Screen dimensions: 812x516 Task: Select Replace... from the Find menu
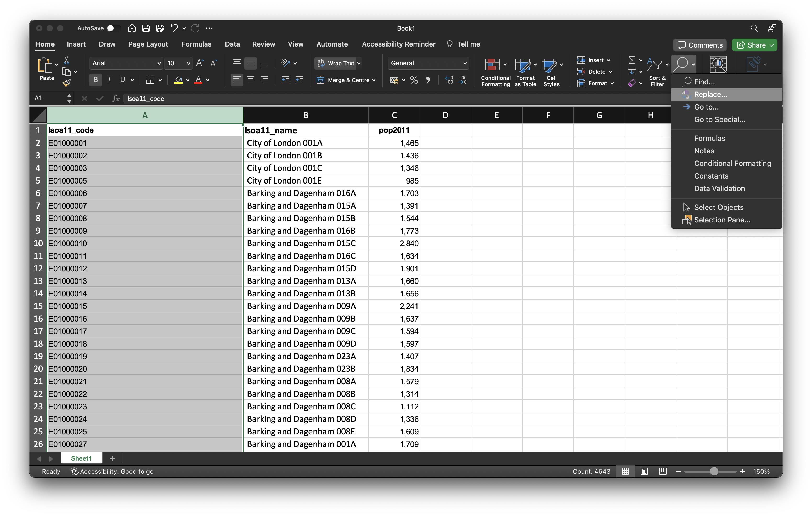[x=710, y=94]
